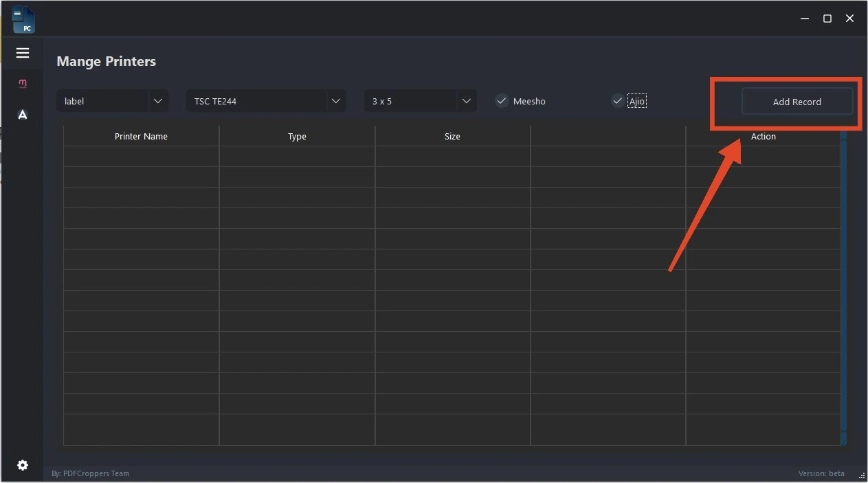Select the first empty row under Printer Name
868x483 pixels.
(x=141, y=156)
